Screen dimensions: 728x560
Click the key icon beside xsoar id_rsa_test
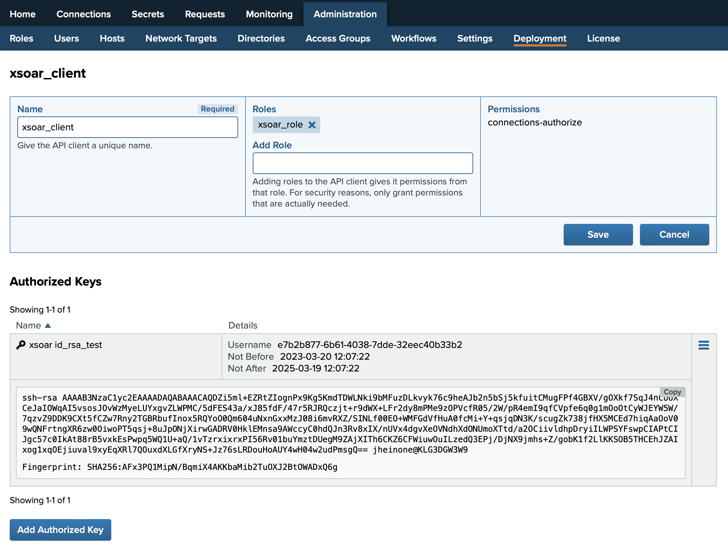click(x=21, y=345)
